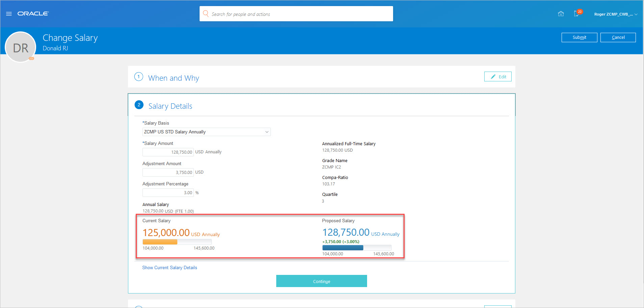Image resolution: width=644 pixels, height=308 pixels.
Task: Show Current Salary Details
Action: tap(170, 267)
